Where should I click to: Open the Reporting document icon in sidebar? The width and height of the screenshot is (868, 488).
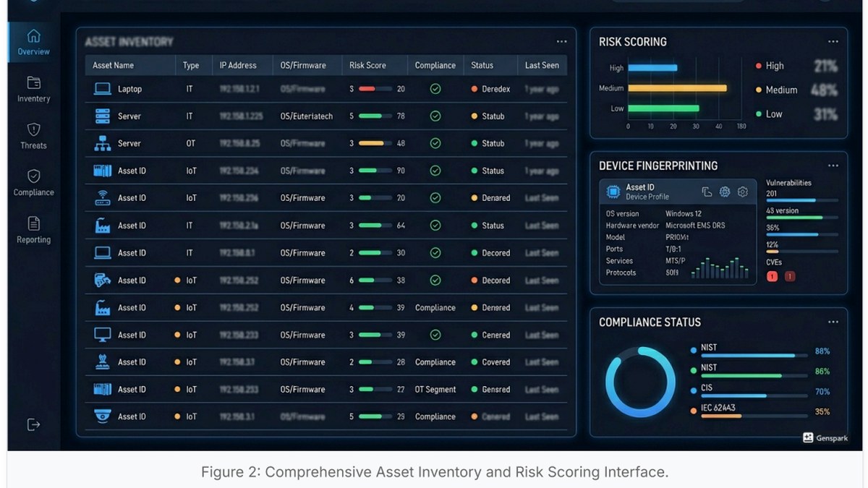33,223
